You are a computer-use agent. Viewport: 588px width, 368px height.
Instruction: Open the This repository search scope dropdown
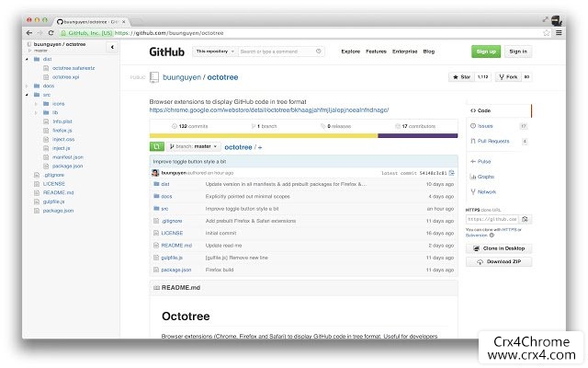(215, 52)
